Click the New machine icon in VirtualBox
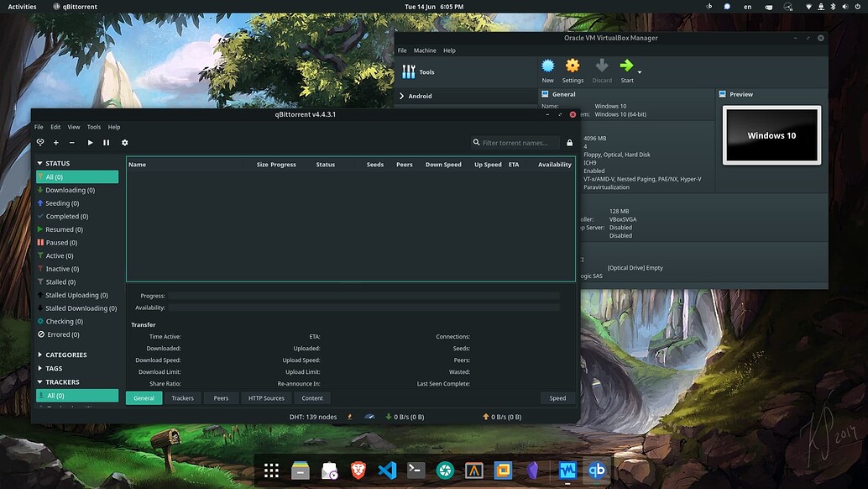The width and height of the screenshot is (868, 489). [547, 67]
